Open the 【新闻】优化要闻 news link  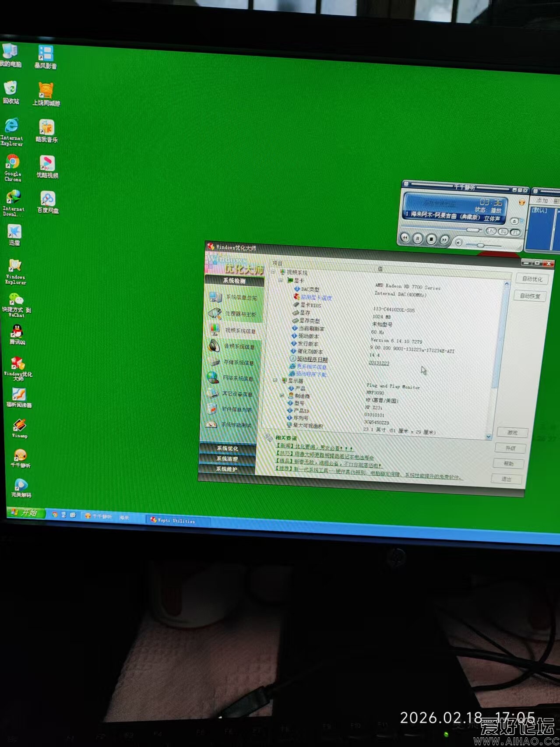point(314,447)
